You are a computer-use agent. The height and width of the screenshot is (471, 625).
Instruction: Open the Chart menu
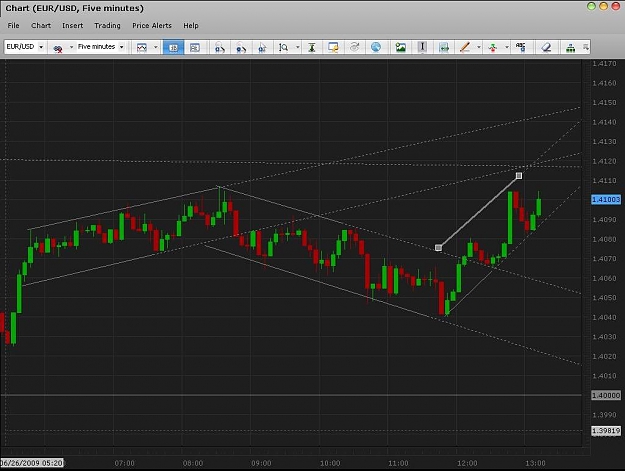(x=41, y=26)
